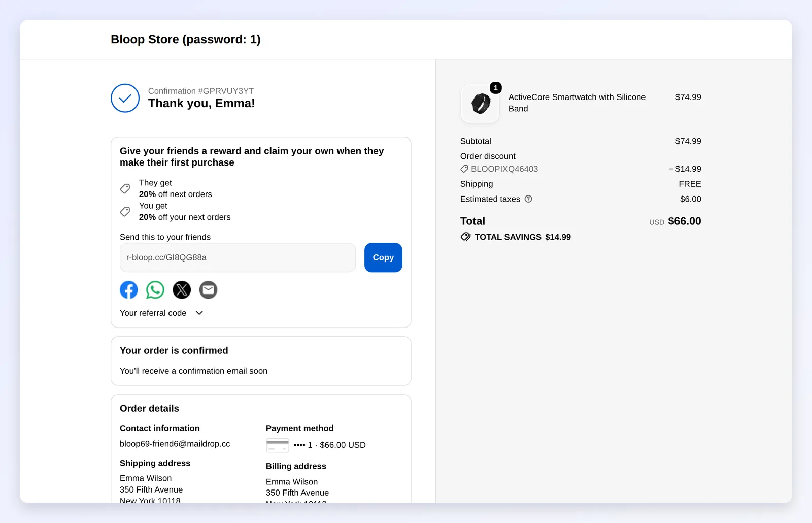Click 'You'll receive a confirmation email soon'
Viewport: 812px width, 523px height.
click(193, 371)
